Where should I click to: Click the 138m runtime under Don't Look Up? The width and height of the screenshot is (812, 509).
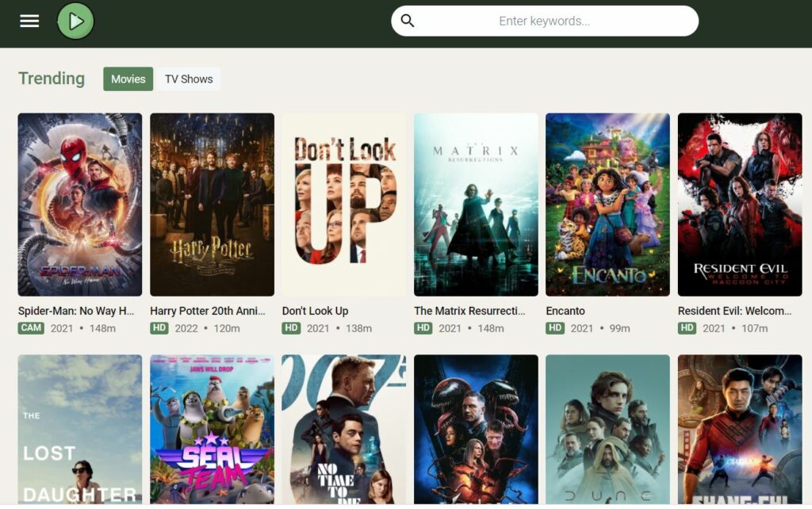[359, 328]
